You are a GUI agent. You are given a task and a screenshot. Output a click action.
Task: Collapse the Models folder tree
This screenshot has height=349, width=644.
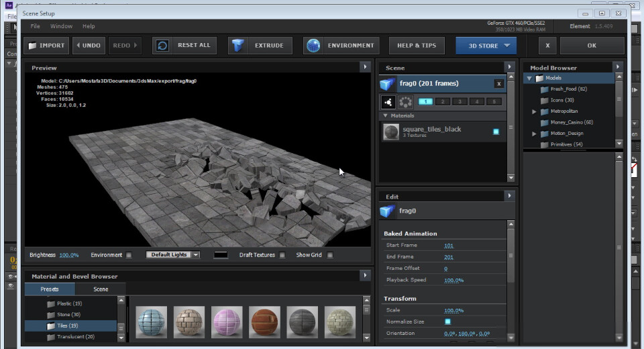(x=529, y=78)
